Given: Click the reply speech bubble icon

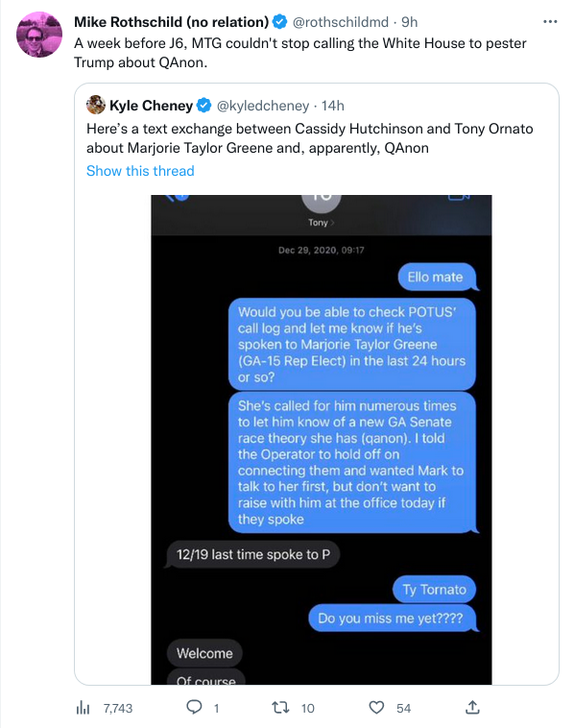Looking at the screenshot, I should click(x=194, y=707).
